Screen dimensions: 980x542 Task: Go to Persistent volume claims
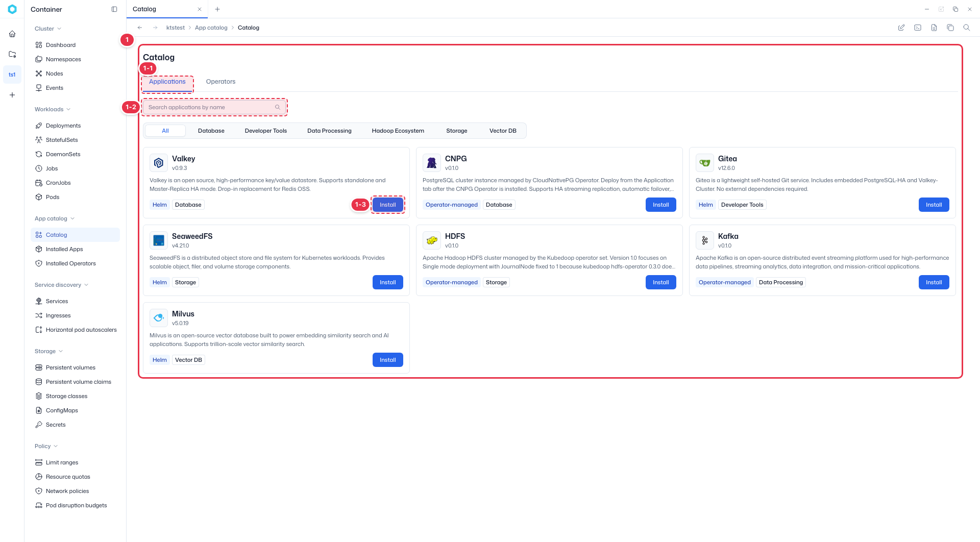tap(75, 382)
